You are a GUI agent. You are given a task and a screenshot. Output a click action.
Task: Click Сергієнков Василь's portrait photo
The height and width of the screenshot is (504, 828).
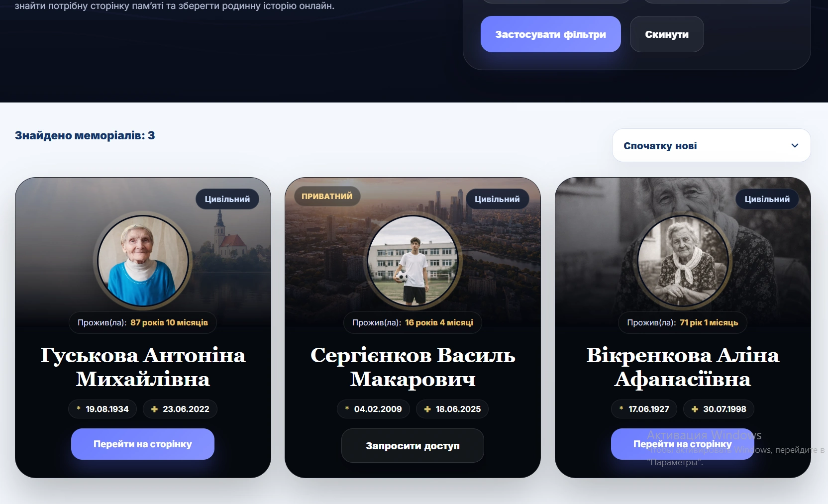click(x=413, y=261)
